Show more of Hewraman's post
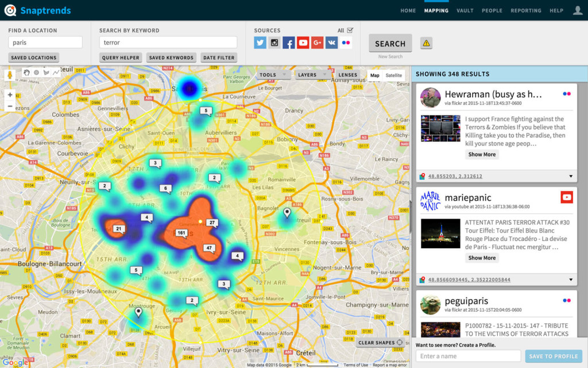588x368 pixels. click(x=482, y=154)
